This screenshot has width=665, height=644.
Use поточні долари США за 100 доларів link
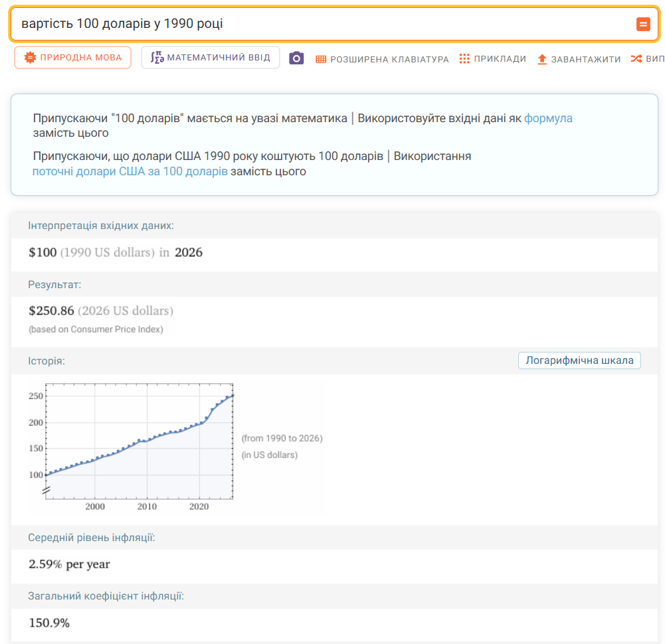(x=130, y=171)
